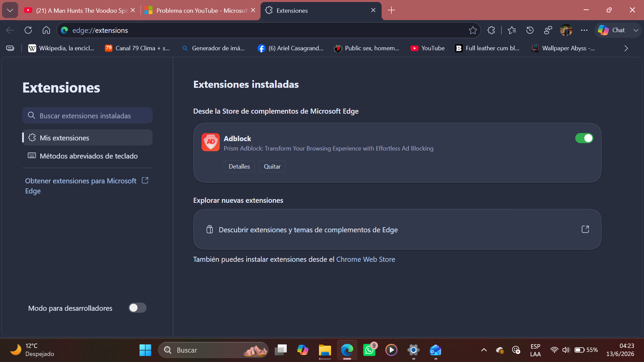Show more bookmarks with the chevron arrow
This screenshot has height=362, width=644.
(626, 48)
